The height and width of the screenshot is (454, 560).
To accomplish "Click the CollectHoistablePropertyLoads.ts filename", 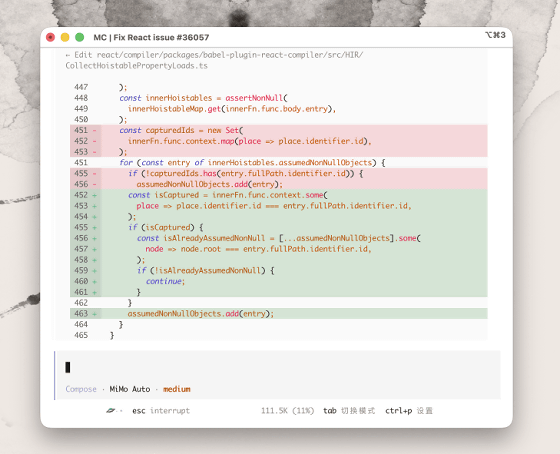I will pos(136,66).
